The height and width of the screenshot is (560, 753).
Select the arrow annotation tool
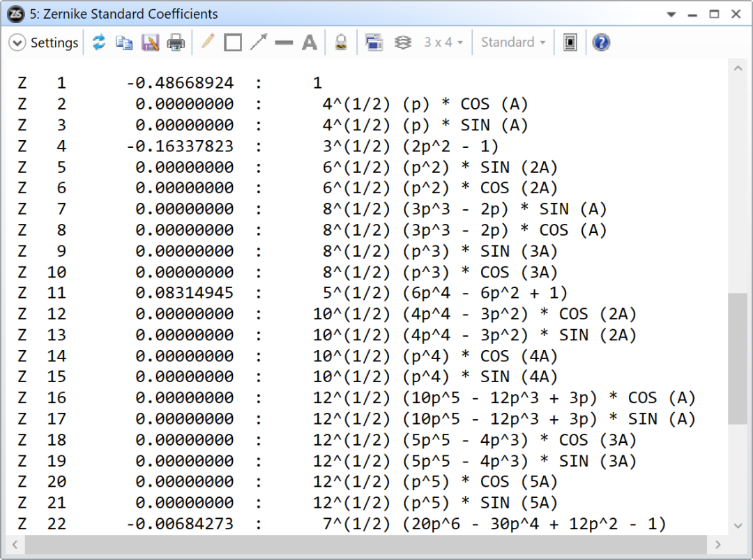(259, 42)
